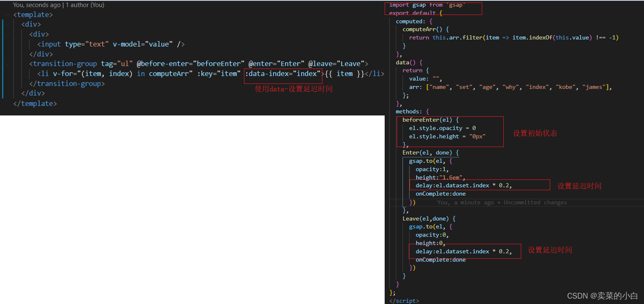This screenshot has height=304, width=644.
Task: Click the :key="item" attribute
Action: (x=219, y=74)
